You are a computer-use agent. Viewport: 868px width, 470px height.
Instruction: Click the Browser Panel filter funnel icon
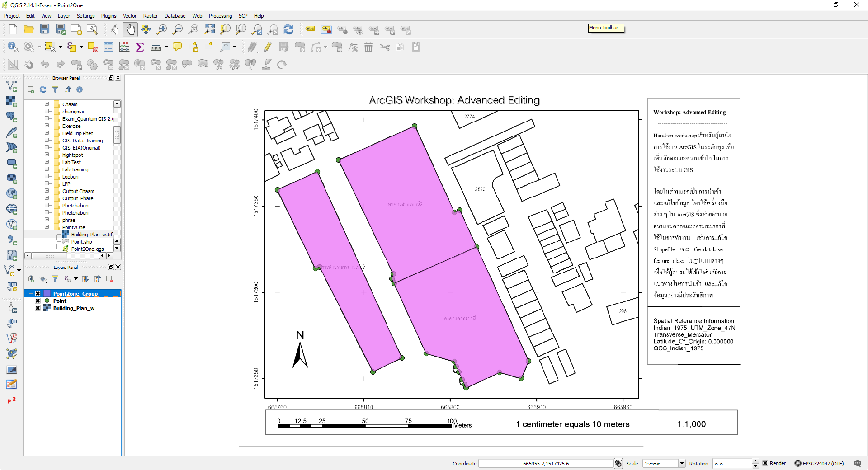click(55, 89)
